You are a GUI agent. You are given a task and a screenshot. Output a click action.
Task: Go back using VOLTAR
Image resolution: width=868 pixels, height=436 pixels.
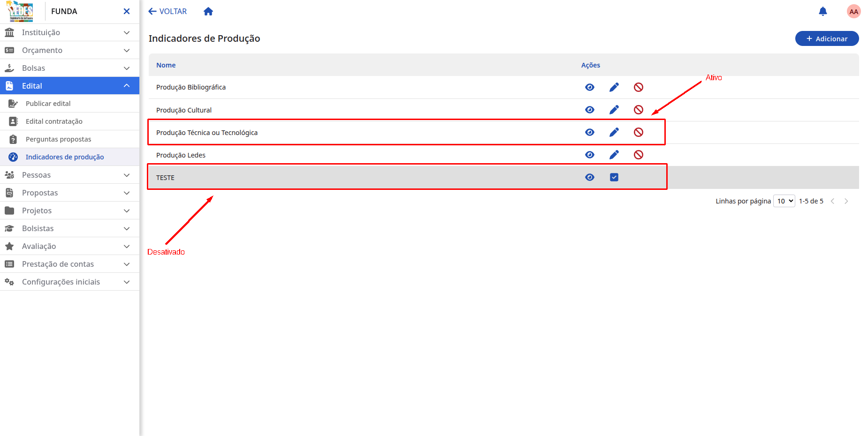point(168,11)
